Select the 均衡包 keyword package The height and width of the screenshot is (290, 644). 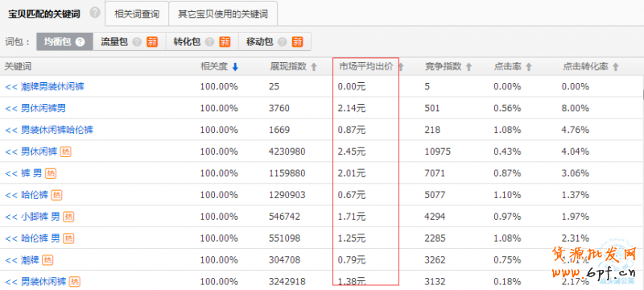pos(65,42)
